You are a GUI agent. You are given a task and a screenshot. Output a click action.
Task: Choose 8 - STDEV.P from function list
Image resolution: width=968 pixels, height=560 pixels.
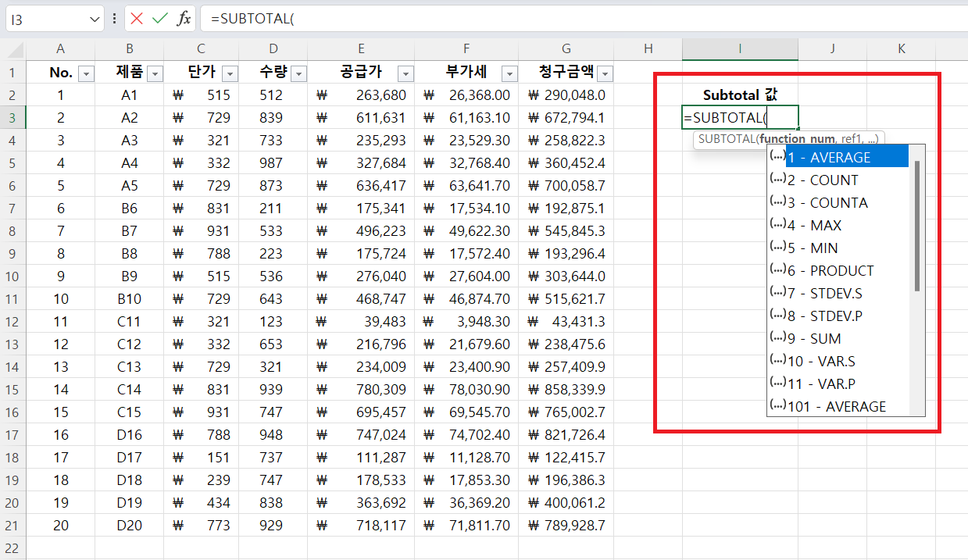point(839,316)
